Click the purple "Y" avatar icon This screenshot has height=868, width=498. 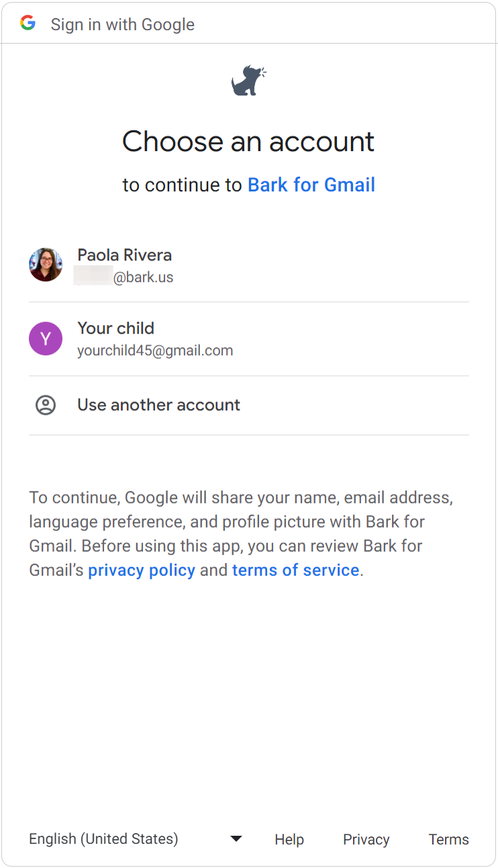click(45, 338)
